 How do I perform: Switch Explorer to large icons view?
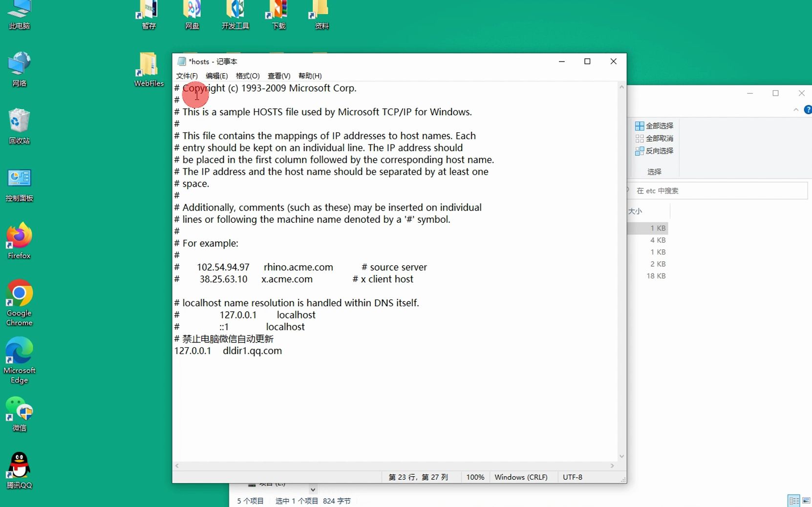(x=806, y=501)
